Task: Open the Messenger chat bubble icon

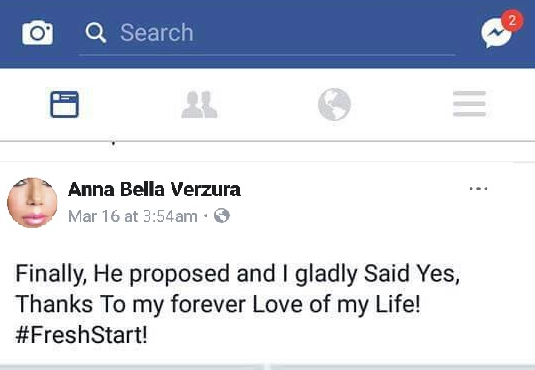Action: (x=496, y=33)
